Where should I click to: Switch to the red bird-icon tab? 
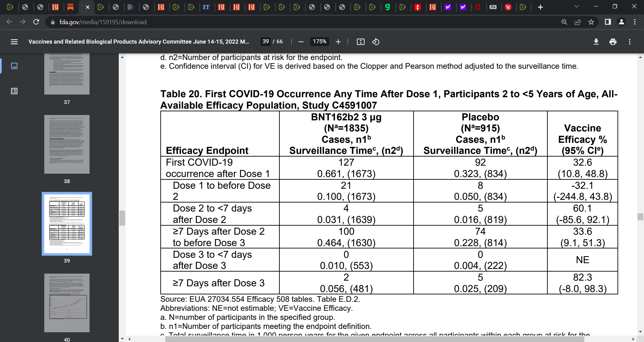point(508,7)
